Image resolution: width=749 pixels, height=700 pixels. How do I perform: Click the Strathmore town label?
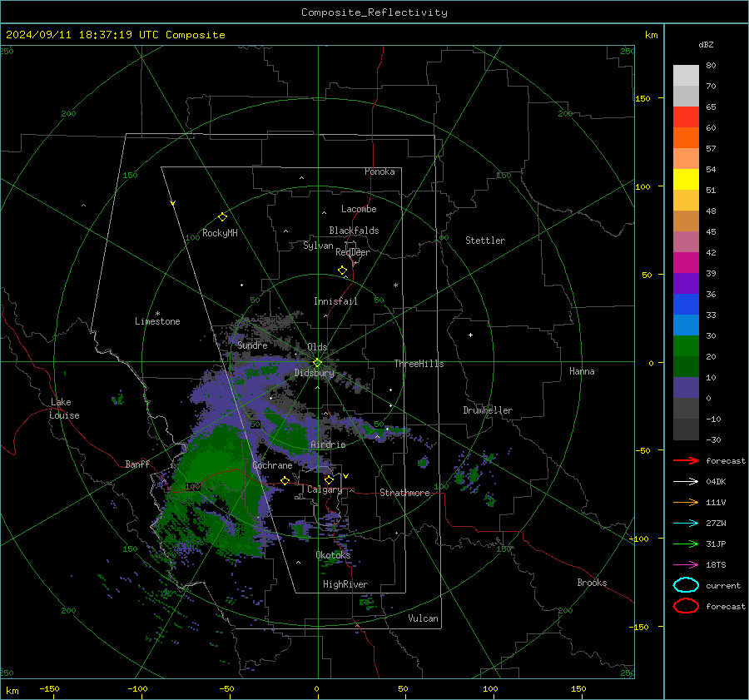[x=404, y=493]
